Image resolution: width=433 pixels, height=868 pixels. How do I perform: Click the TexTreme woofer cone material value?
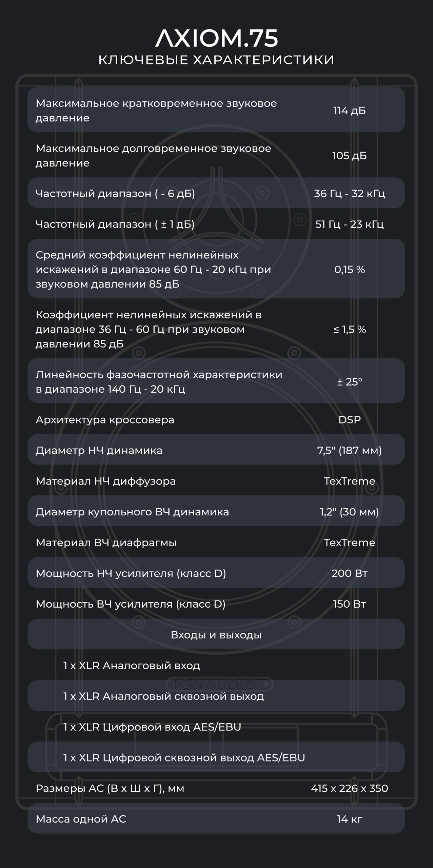(349, 481)
